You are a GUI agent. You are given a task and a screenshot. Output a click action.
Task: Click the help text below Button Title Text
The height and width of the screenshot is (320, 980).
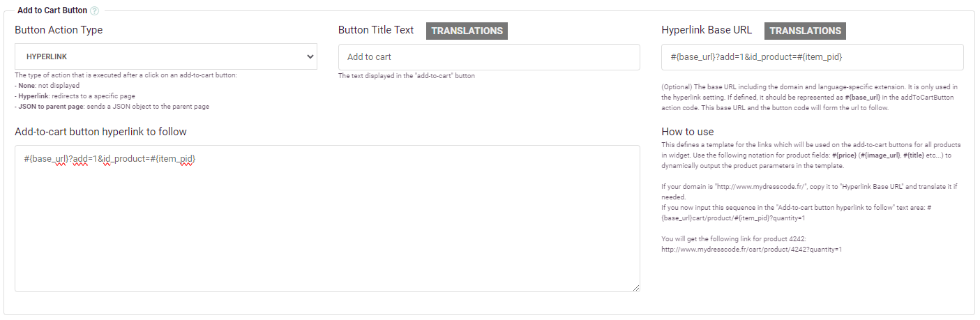pos(406,75)
